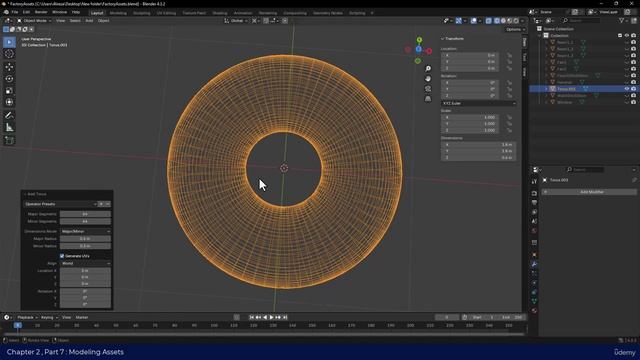The width and height of the screenshot is (640, 360).
Task: Toggle Collection exclude checkbox in outliner
Action: 620,36
